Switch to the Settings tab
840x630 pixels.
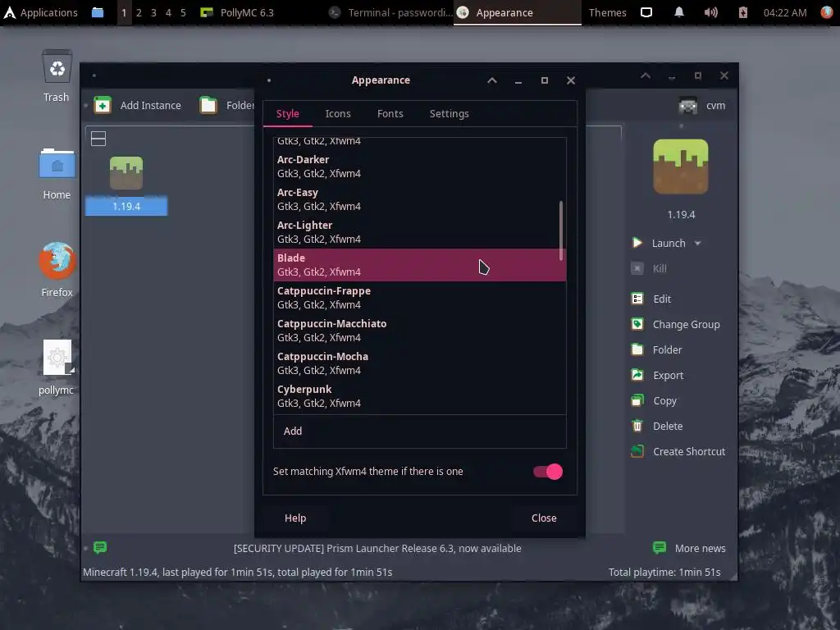(x=449, y=113)
